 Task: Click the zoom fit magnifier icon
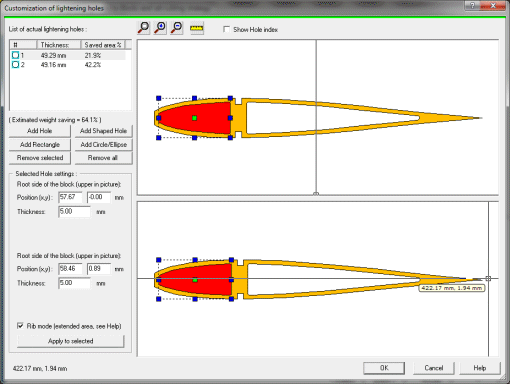point(144,28)
